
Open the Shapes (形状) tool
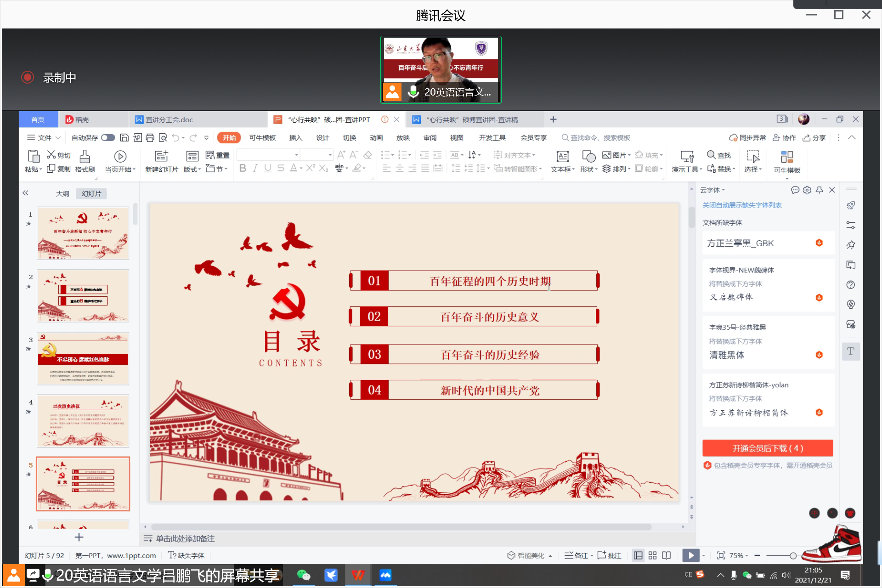588,157
